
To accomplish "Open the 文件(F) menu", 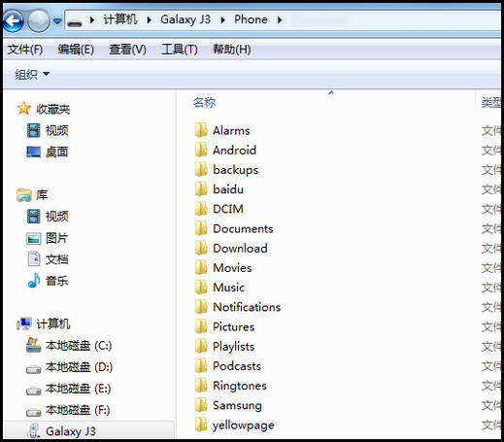I will pos(25,50).
